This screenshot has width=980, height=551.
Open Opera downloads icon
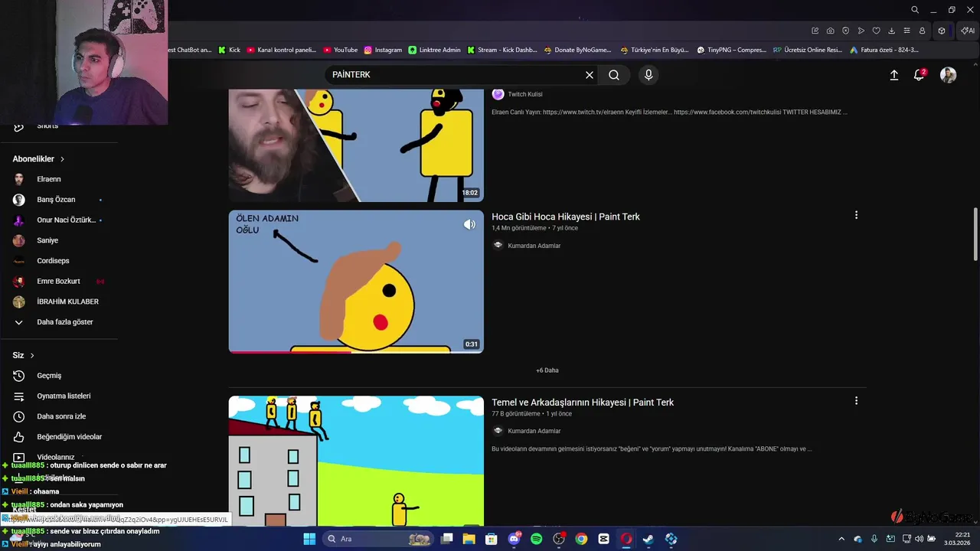[891, 31]
